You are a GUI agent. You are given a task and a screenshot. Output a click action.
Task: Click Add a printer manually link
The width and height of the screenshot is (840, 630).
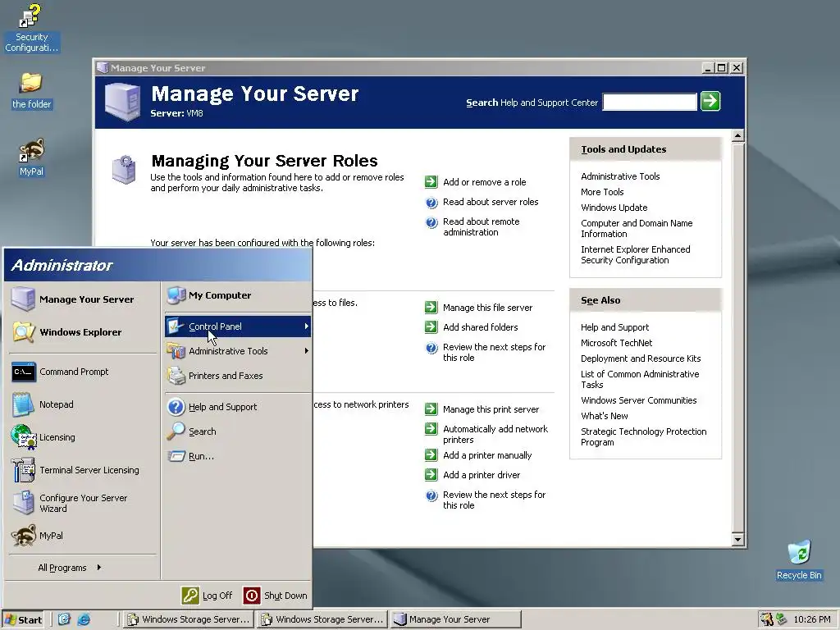point(487,455)
